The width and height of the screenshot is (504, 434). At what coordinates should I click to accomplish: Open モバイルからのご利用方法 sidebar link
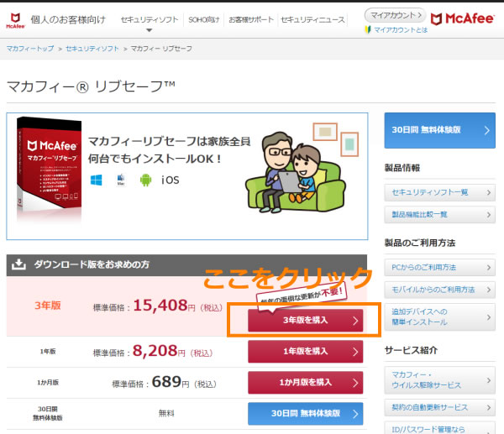pyautogui.click(x=439, y=290)
